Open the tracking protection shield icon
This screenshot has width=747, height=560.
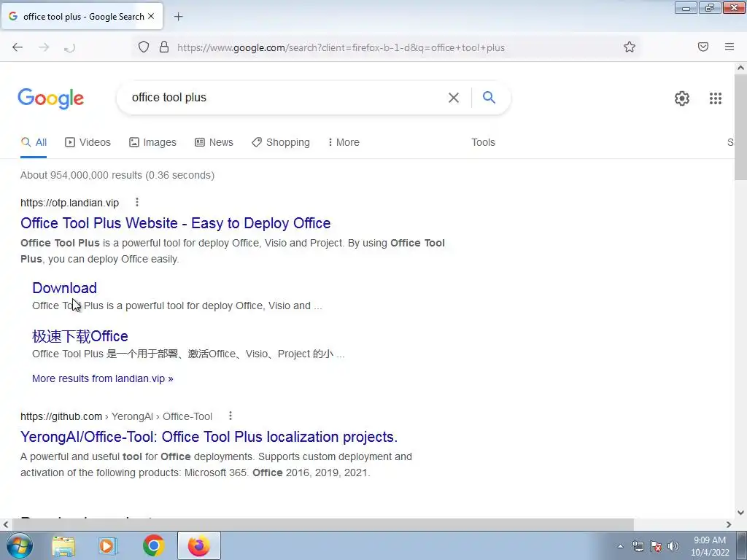click(x=144, y=47)
